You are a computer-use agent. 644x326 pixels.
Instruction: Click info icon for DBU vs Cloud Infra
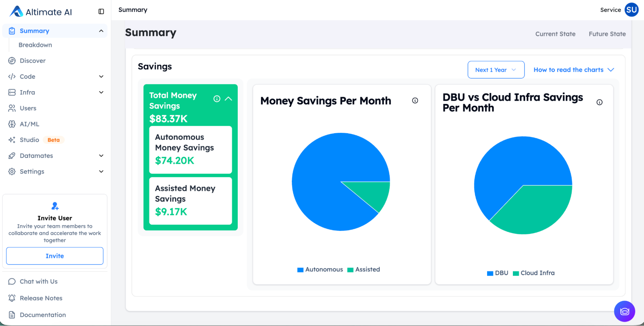point(599,102)
